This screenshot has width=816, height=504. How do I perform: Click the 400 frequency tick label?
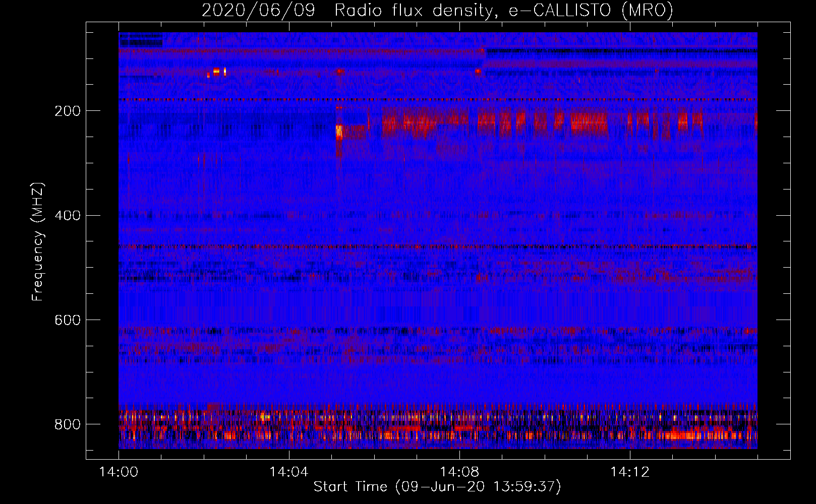click(67, 216)
